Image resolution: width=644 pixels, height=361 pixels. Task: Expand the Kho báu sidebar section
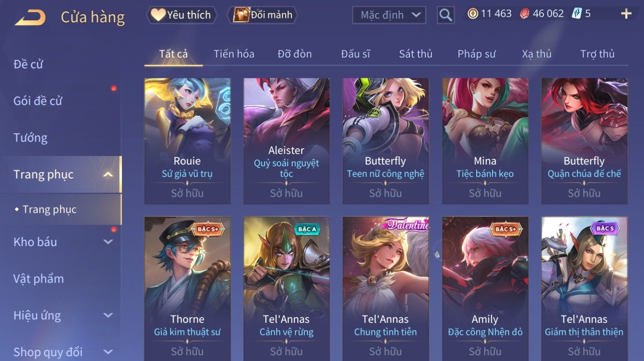coord(108,242)
